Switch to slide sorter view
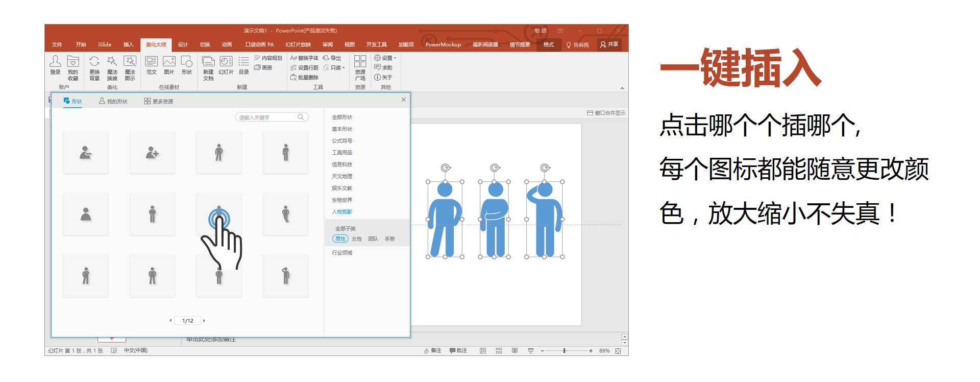This screenshot has height=382, width=980. (499, 351)
